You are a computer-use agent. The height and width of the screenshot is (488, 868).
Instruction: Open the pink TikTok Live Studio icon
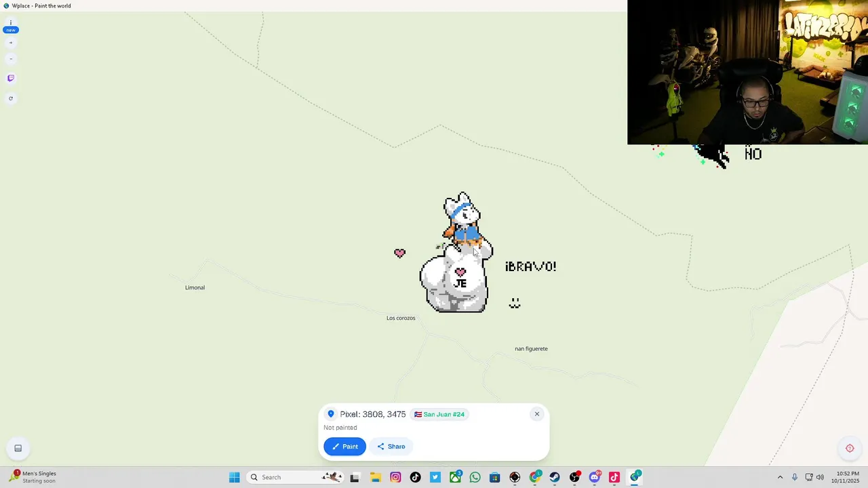[614, 477]
